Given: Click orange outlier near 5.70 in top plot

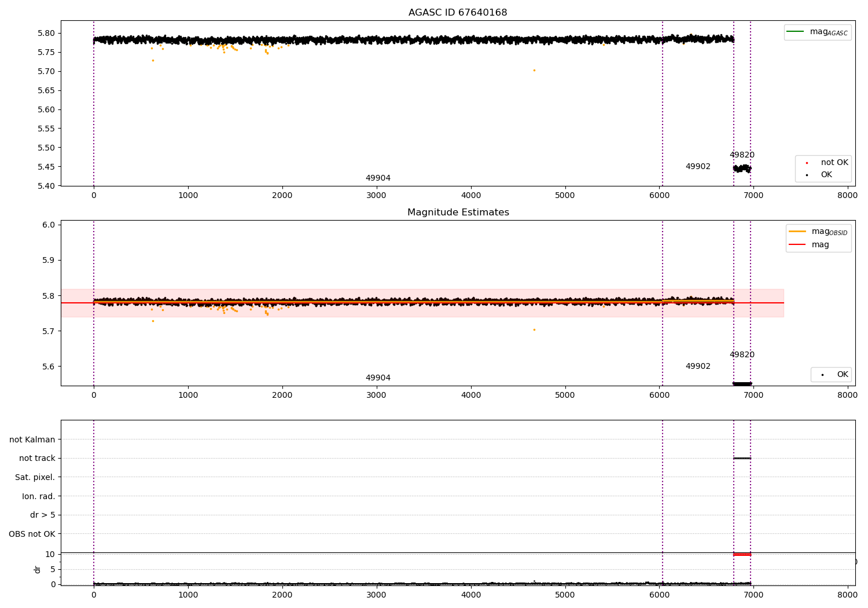Looking at the screenshot, I should pos(534,70).
